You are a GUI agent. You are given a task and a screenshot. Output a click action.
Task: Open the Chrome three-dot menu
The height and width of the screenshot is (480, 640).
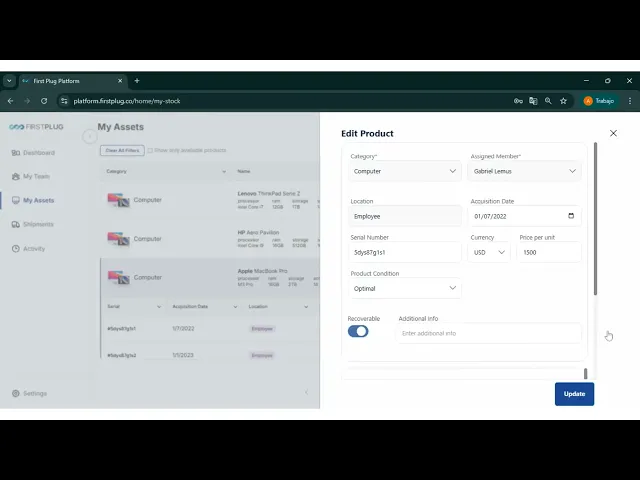coord(630,101)
